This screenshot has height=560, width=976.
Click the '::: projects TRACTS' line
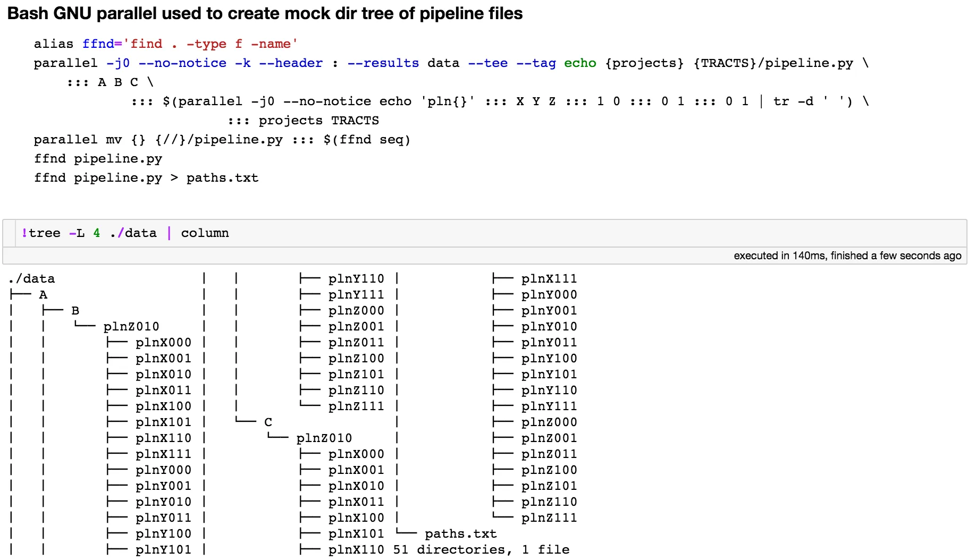point(303,121)
